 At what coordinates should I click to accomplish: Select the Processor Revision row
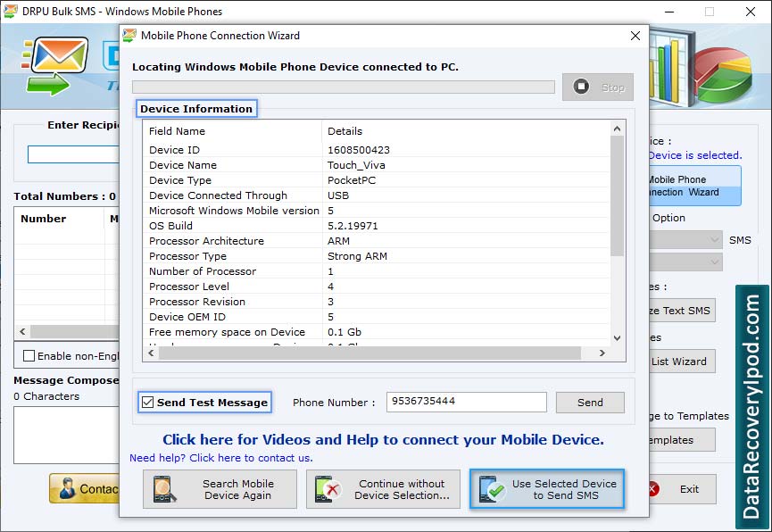(377, 302)
